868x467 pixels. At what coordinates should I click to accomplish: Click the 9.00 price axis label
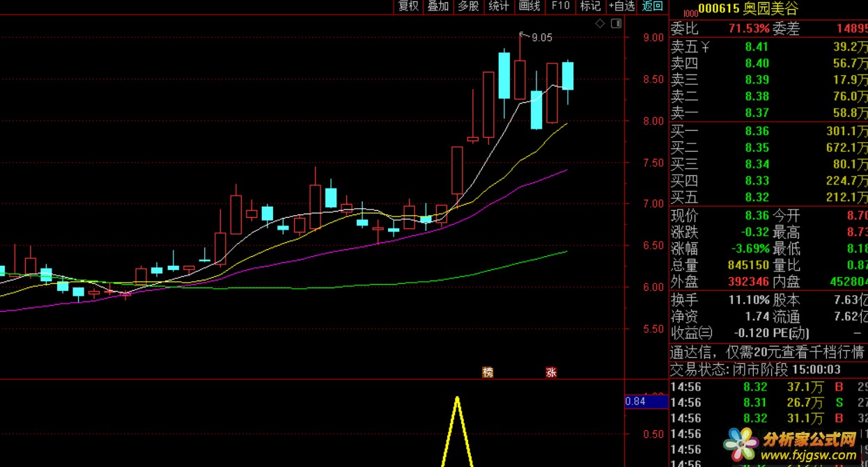click(653, 38)
